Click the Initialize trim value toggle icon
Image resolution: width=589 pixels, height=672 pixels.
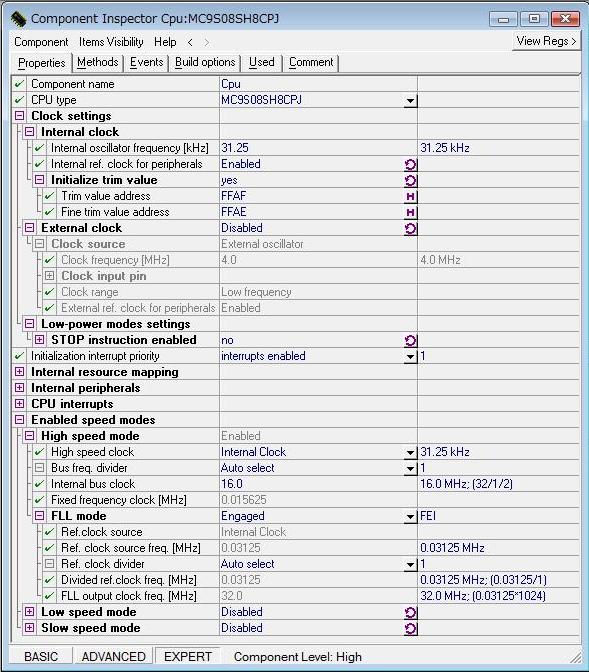click(x=410, y=180)
